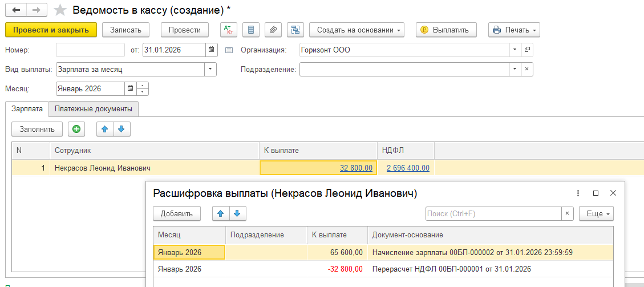Open the Горизонт ООО organization card
644x287 pixels.
click(x=526, y=50)
